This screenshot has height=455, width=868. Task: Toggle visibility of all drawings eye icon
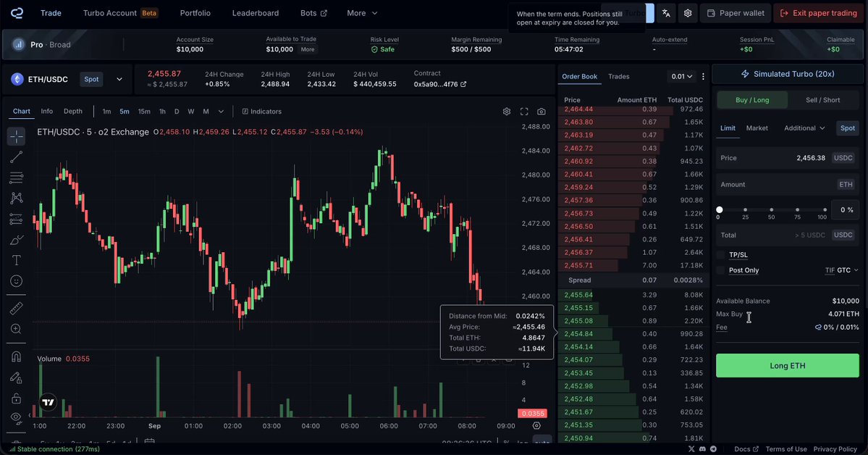coord(17,417)
